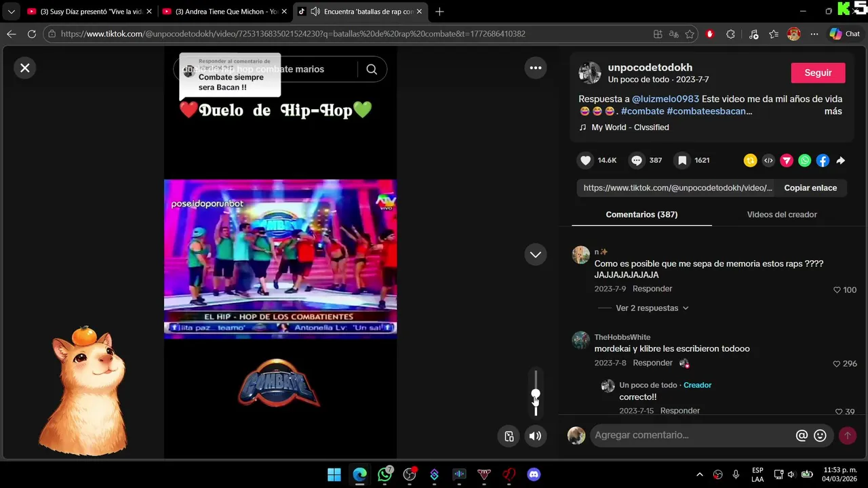
Task: Follow unpocodetodokh with Seguir button
Action: click(818, 73)
